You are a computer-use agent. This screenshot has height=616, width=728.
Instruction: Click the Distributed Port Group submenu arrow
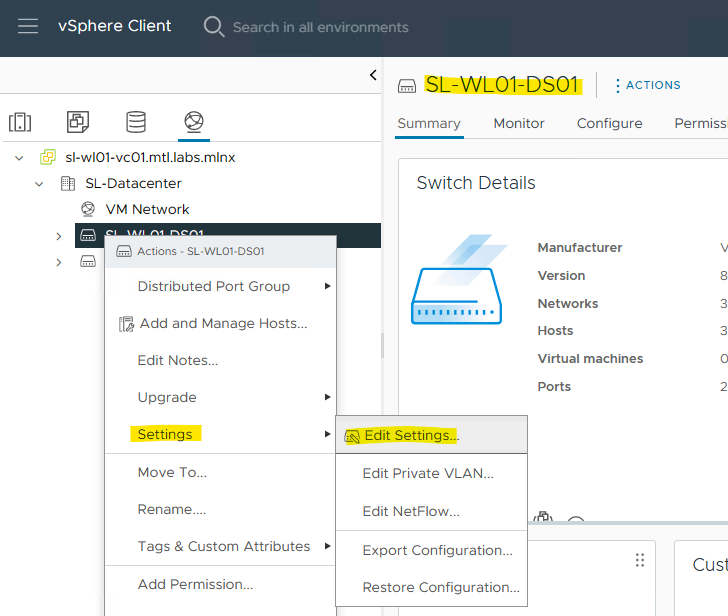point(327,286)
